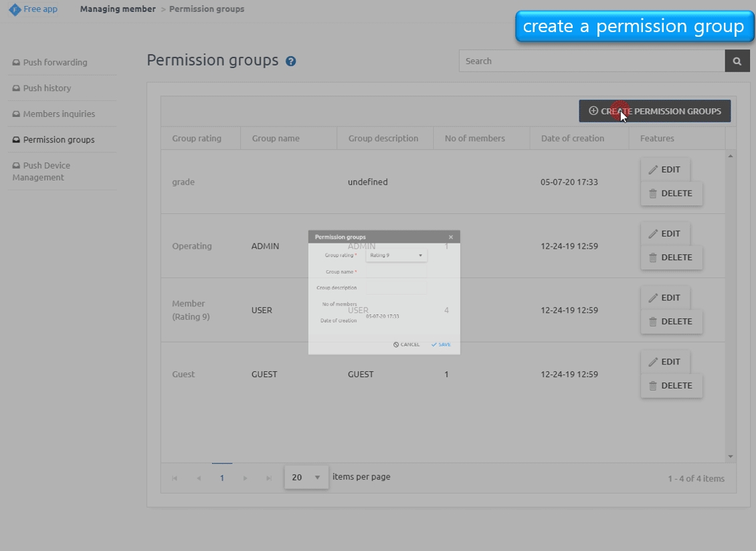Image resolution: width=756 pixels, height=551 pixels.
Task: Select page 1 in pager
Action: 222,478
